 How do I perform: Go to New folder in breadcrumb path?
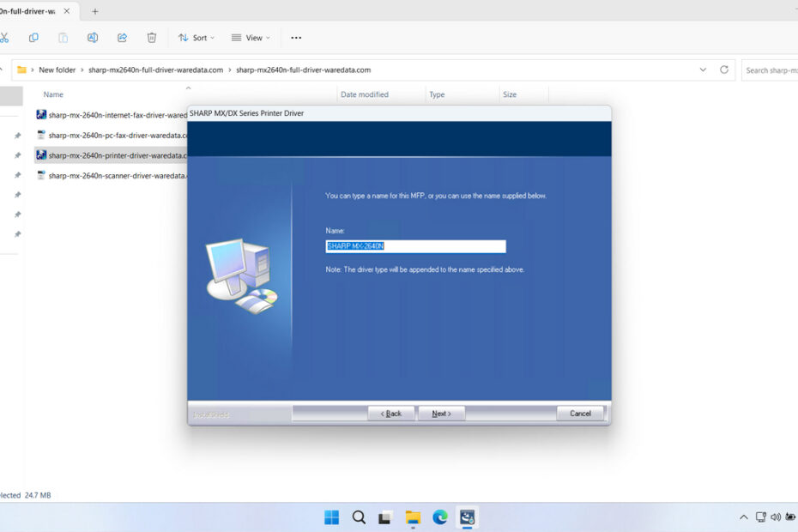[57, 70]
